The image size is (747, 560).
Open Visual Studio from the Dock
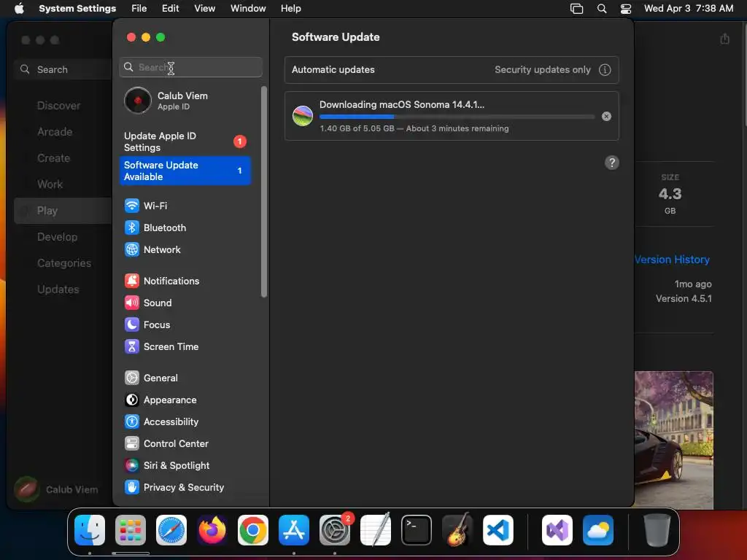click(557, 530)
